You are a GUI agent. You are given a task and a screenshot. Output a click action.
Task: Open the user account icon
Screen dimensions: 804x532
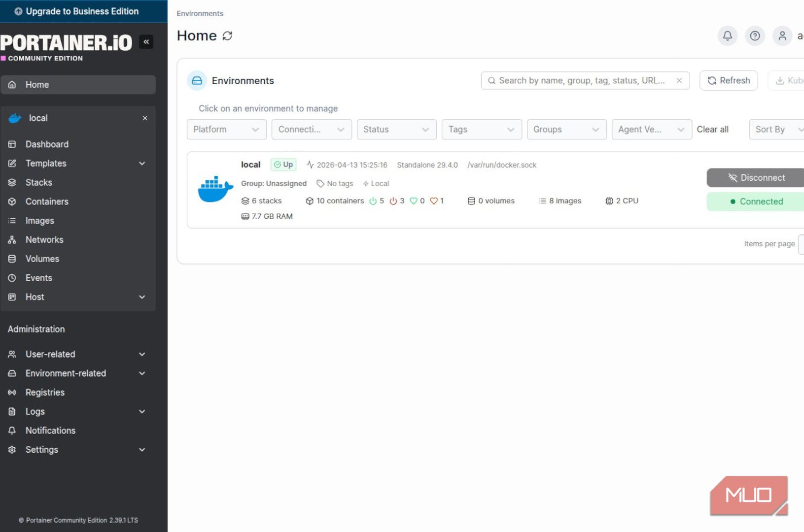pyautogui.click(x=782, y=35)
